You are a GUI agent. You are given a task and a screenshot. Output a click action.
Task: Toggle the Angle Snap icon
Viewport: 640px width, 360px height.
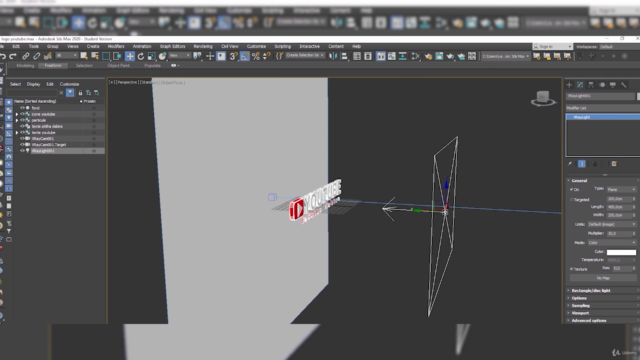[x=244, y=56]
